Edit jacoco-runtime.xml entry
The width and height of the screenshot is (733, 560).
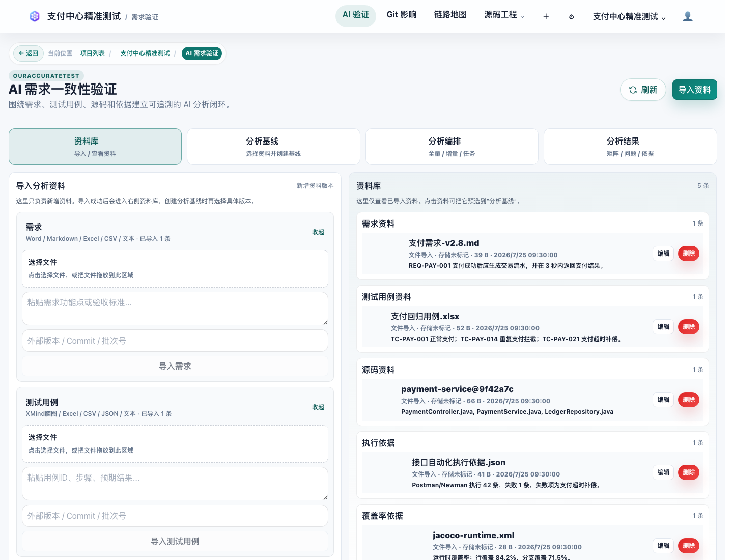663,546
